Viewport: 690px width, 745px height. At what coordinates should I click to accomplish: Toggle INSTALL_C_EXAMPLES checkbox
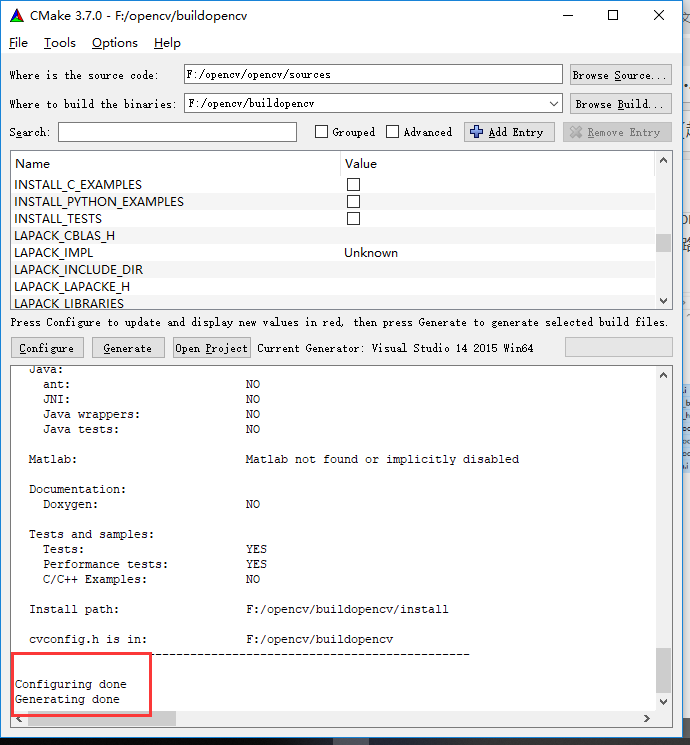click(x=353, y=184)
